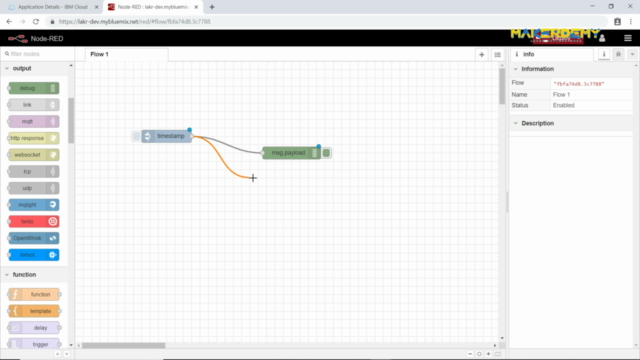Open the browser extension icon

pyautogui.click(x=617, y=22)
